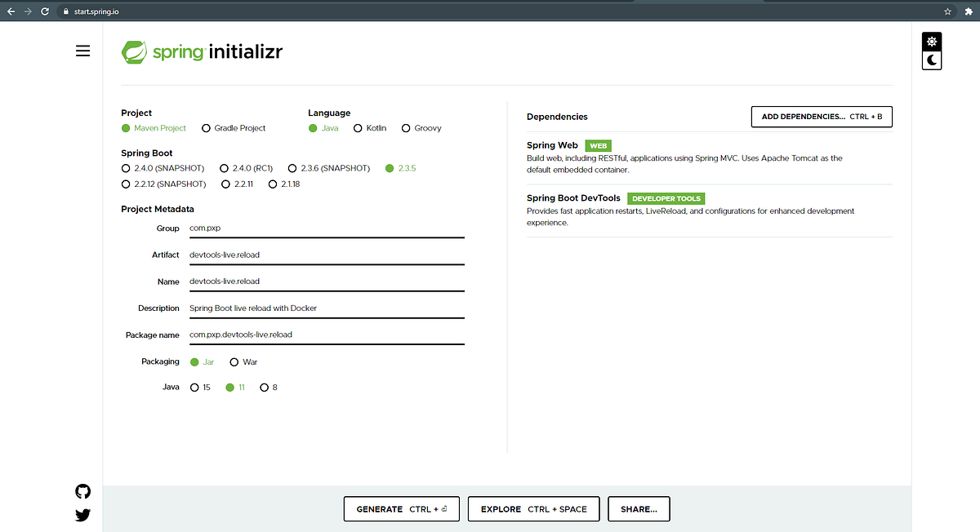Select War packaging format

pyautogui.click(x=234, y=361)
